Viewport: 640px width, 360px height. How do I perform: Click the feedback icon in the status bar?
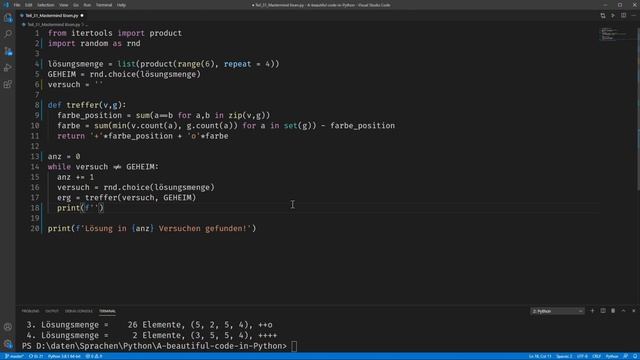point(626,356)
